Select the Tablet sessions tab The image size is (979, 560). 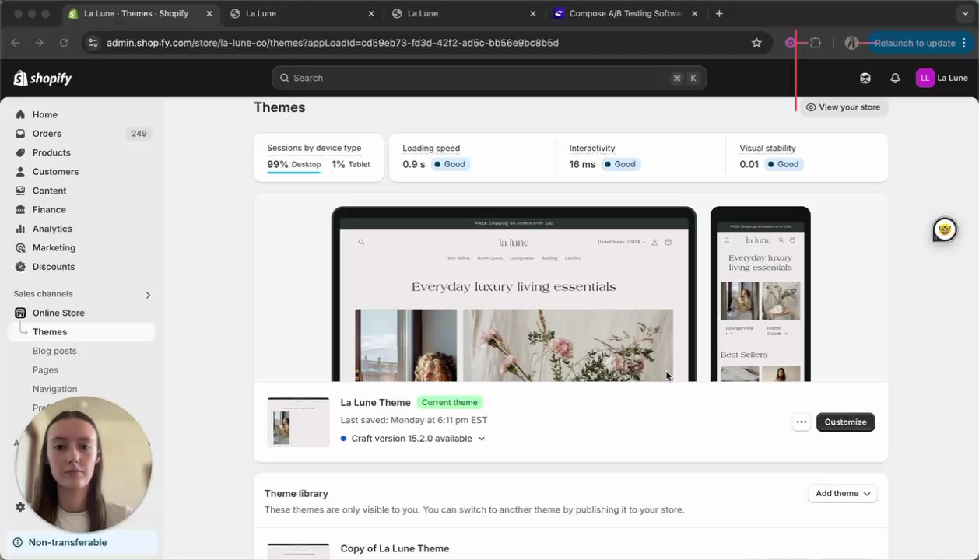pyautogui.click(x=351, y=164)
